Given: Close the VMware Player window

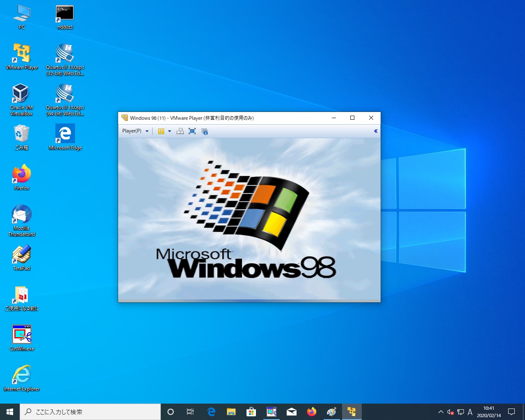Looking at the screenshot, I should (371, 118).
